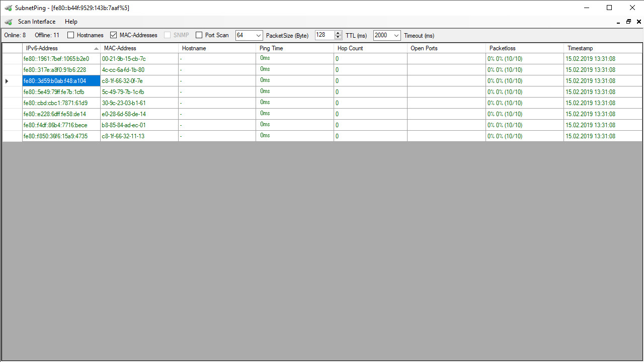The width and height of the screenshot is (644, 362).
Task: Uncheck the MAC-Addresses checkbox
Action: pos(114,35)
